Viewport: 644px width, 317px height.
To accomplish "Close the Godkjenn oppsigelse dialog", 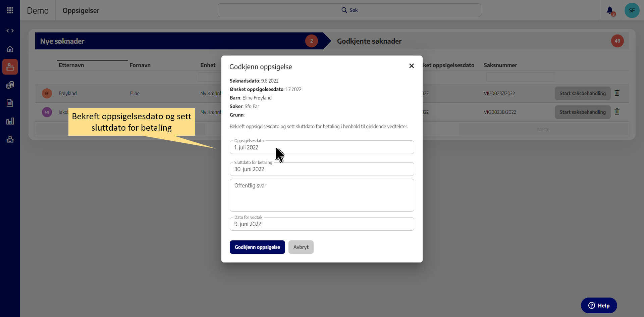I will [411, 66].
